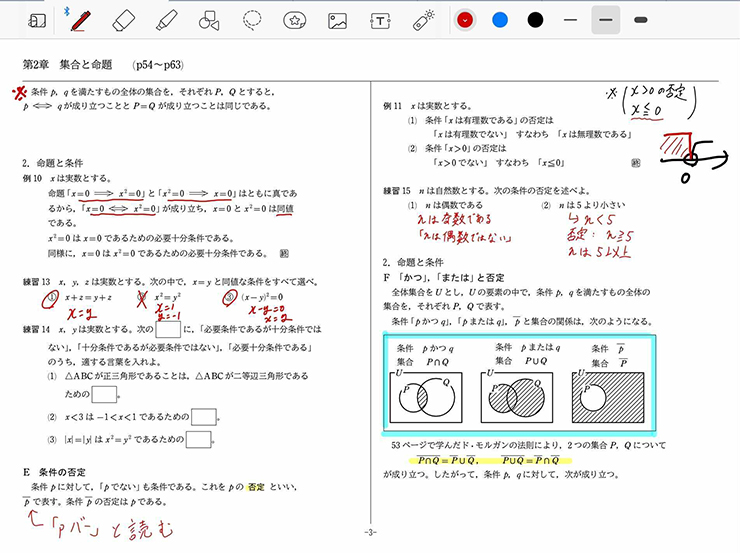Click the page range (p54～p63)

[158, 65]
